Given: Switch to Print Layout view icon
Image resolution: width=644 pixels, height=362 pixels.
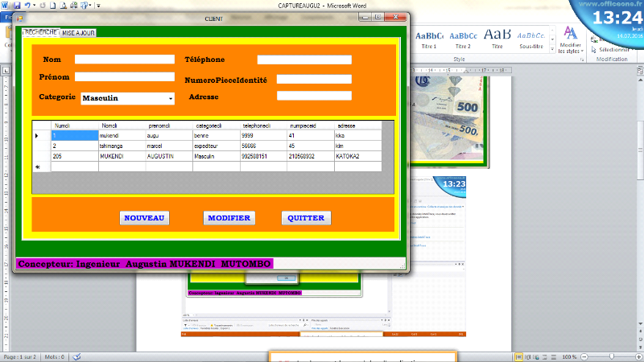Looking at the screenshot, I should pyautogui.click(x=518, y=357).
